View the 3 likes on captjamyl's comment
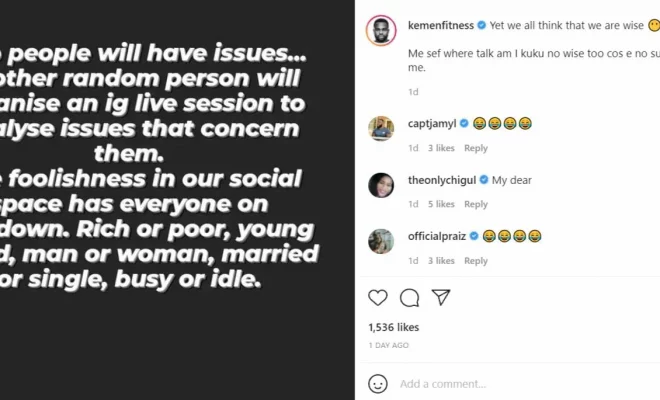The width and height of the screenshot is (660, 400). coord(443,148)
